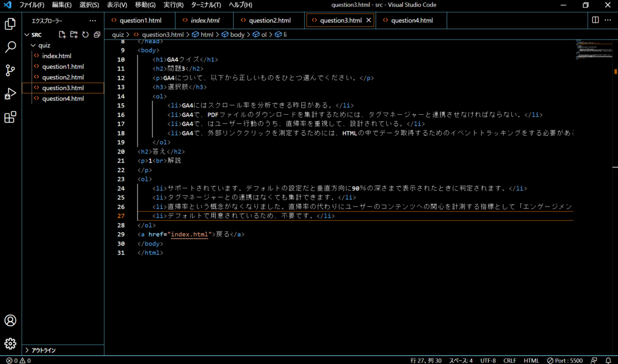Close the question3.html tab
The width and height of the screenshot is (618, 364).
tap(368, 21)
